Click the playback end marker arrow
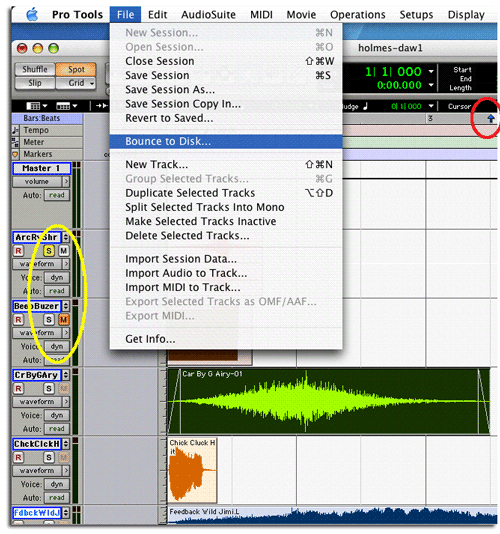This screenshot has height=534, width=500. 490,119
